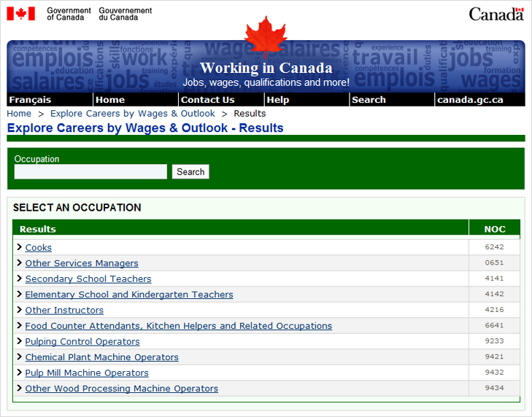532x417 pixels.
Task: Click the red maple leaf banner emblem
Action: pos(266,36)
